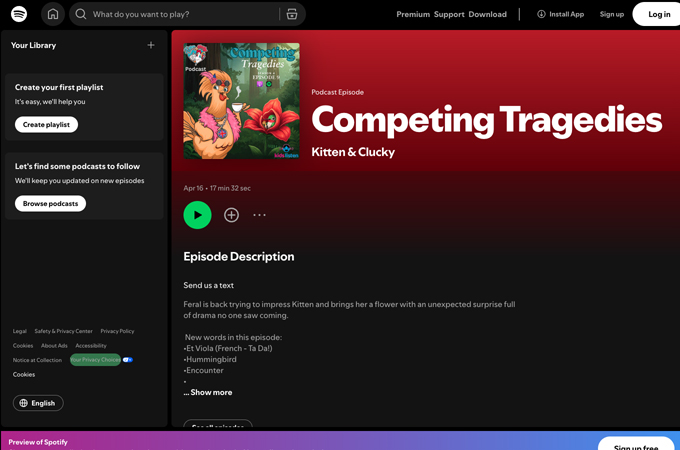Open the Support link
680x450 pixels.
[x=449, y=14]
